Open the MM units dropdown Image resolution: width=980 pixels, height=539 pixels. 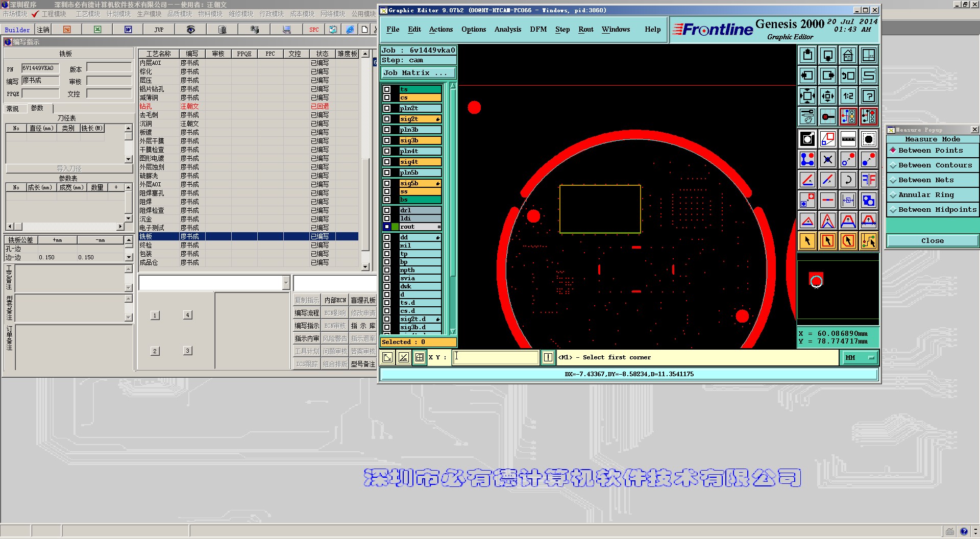click(860, 358)
